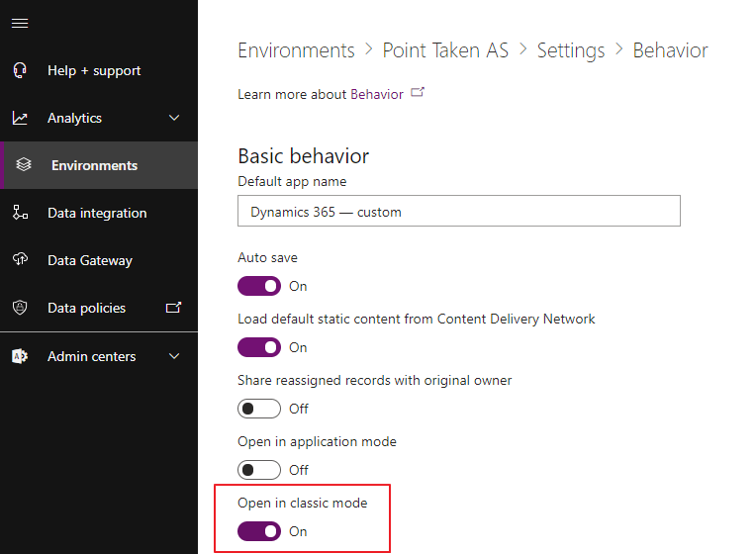756x554 pixels.
Task: Click the Default app name input field
Action: pyautogui.click(x=459, y=211)
